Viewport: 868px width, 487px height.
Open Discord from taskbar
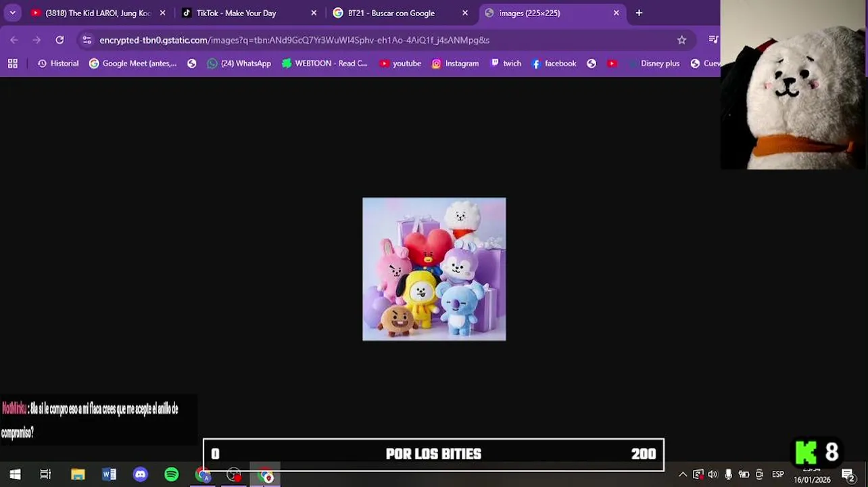click(x=140, y=475)
